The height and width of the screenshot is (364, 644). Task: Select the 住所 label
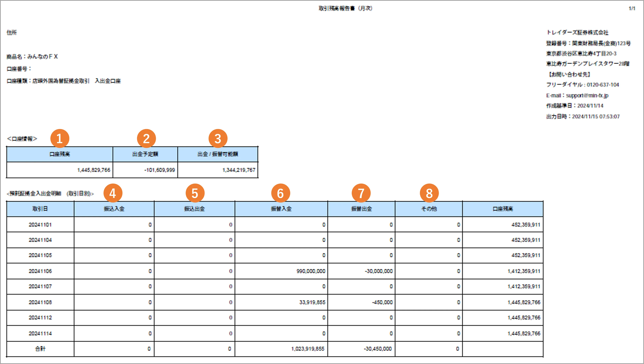point(11,32)
